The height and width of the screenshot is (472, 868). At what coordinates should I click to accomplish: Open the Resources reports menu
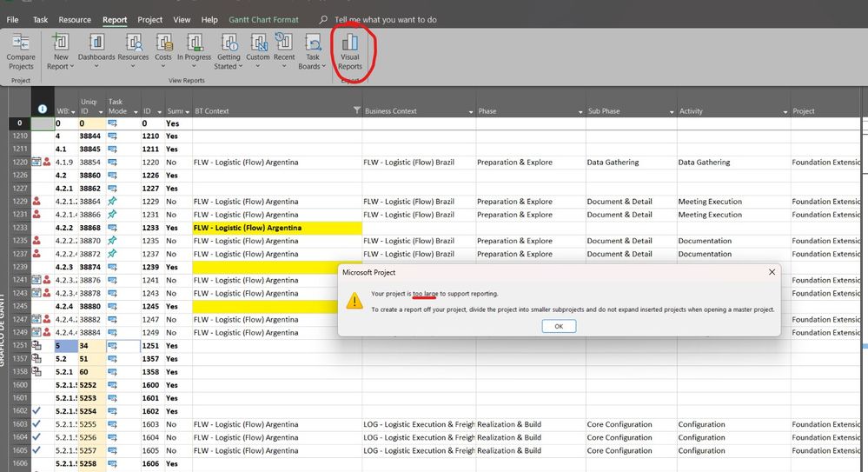pyautogui.click(x=133, y=51)
